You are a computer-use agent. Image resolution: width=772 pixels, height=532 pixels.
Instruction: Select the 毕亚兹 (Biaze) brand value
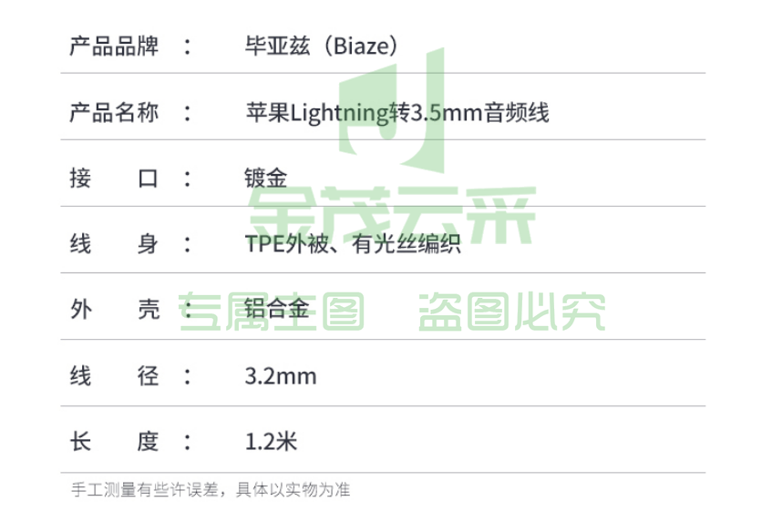point(322,46)
